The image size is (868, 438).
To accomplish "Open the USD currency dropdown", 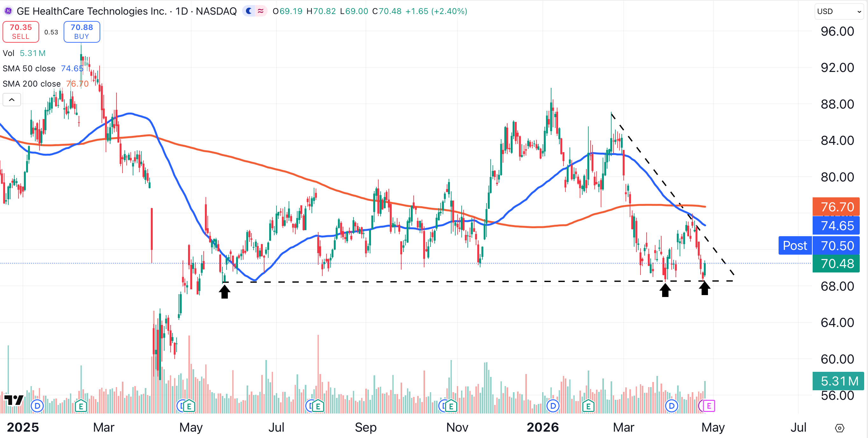I will (839, 11).
